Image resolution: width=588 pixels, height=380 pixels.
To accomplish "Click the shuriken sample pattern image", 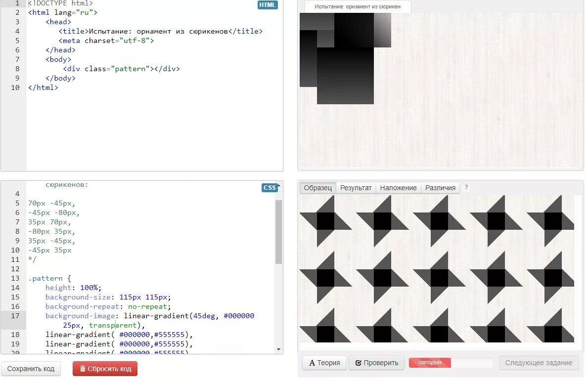I will [x=437, y=268].
